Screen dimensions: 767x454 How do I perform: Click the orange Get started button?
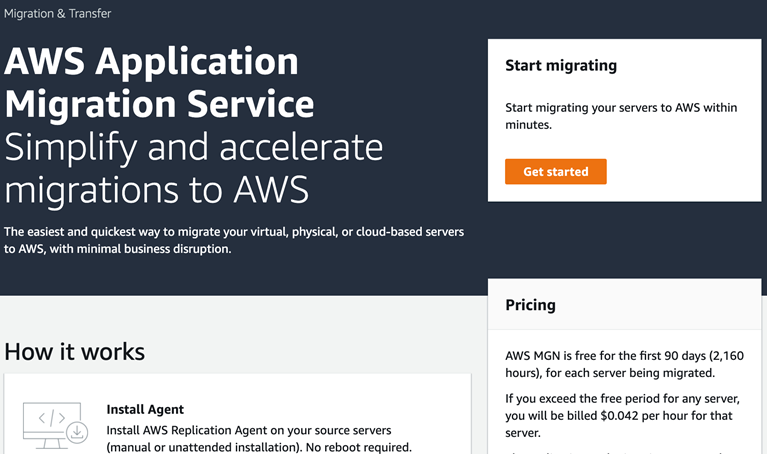[x=556, y=172]
